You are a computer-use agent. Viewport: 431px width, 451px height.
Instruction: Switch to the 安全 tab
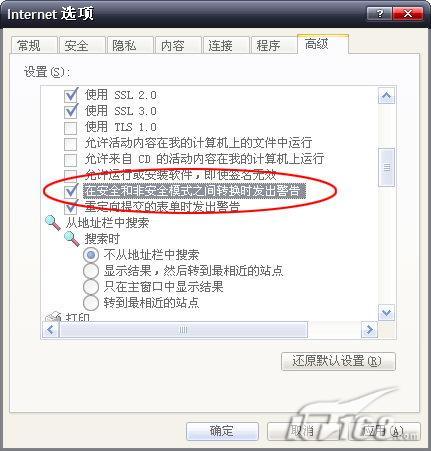[x=82, y=45]
